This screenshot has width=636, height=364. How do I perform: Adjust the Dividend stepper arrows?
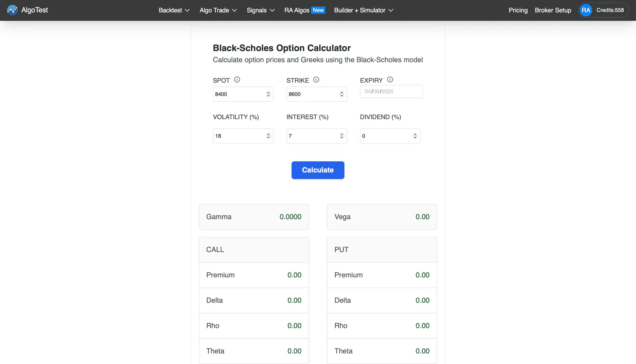(415, 136)
